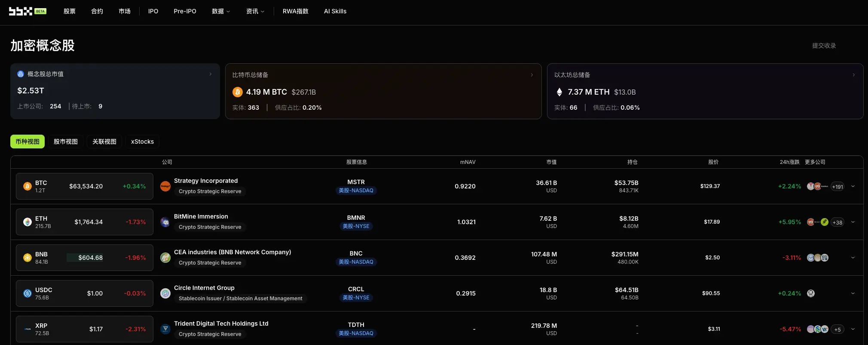Click the 提交收录 link
This screenshot has height=345, width=868.
coord(824,46)
